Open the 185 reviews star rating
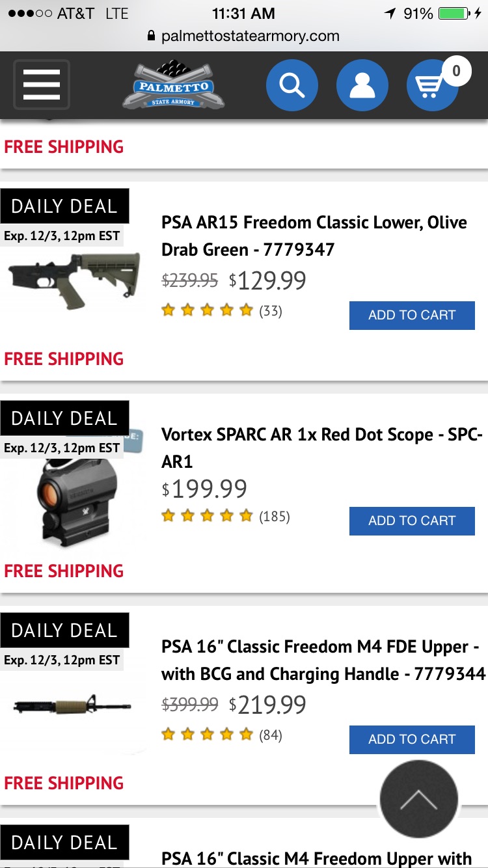 225,517
